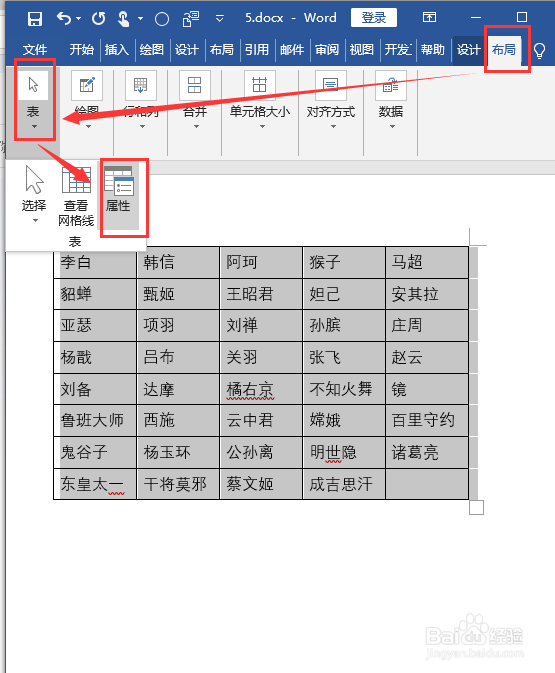The width and height of the screenshot is (555, 673).
Task: Click the cell containing 阿珂
Action: tap(261, 262)
